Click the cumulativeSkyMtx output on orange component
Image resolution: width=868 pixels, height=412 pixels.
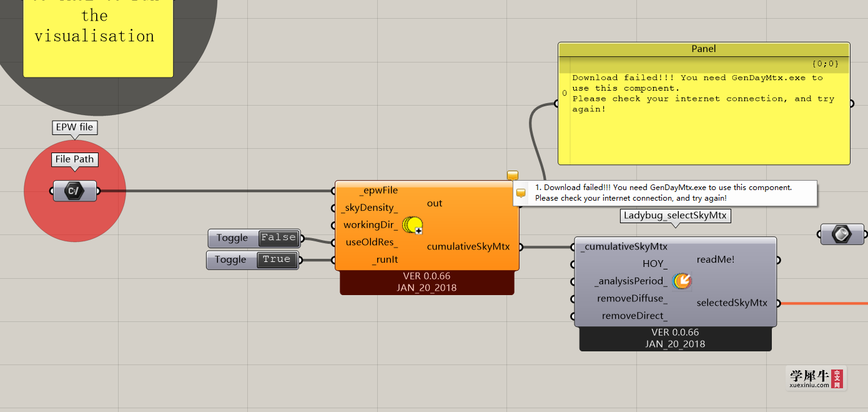468,246
